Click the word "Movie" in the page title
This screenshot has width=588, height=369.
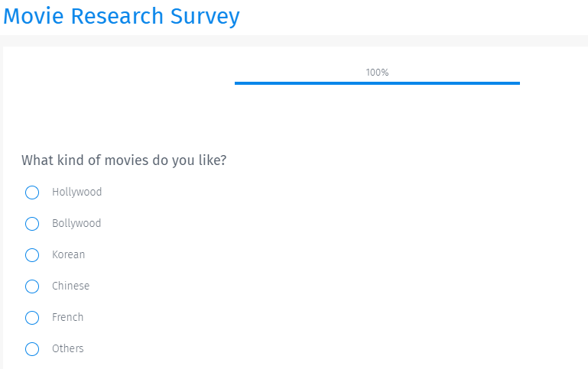coord(34,16)
